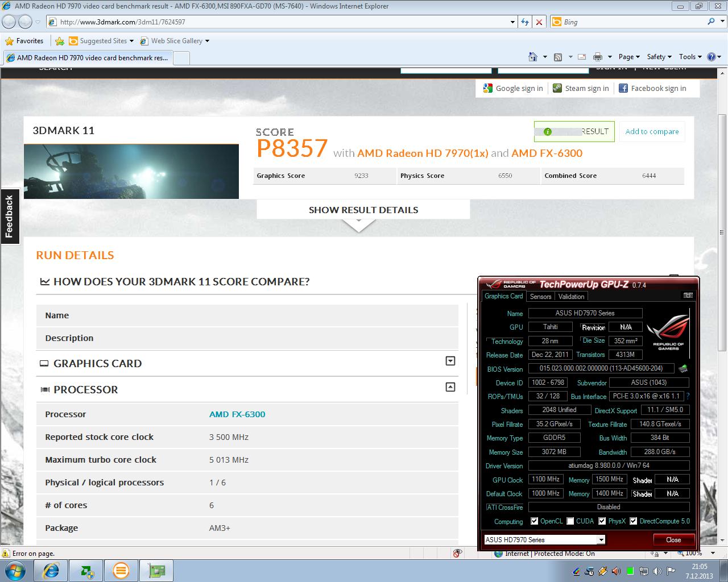Open the GPU-Z taskbar icon
The width and height of the screenshot is (728, 582).
click(x=155, y=571)
